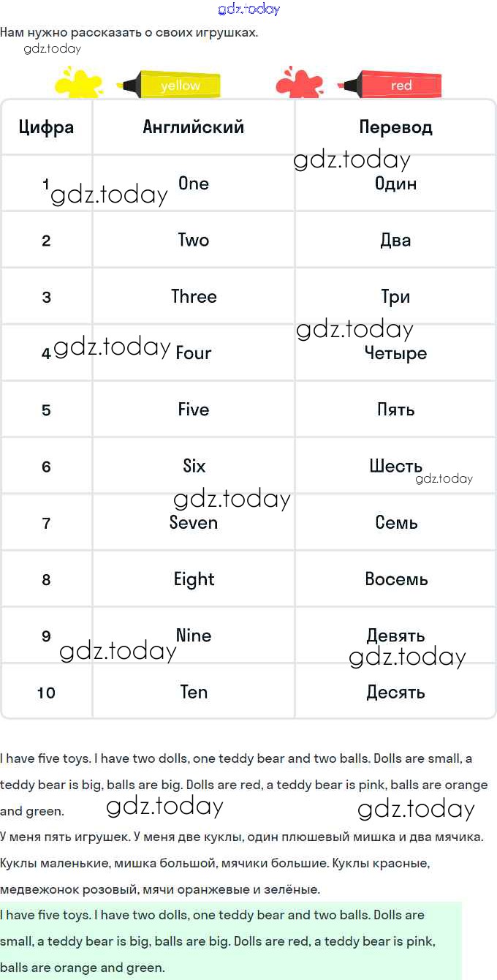Click the digit 2 cell
This screenshot has width=497, height=980.
pos(46,240)
